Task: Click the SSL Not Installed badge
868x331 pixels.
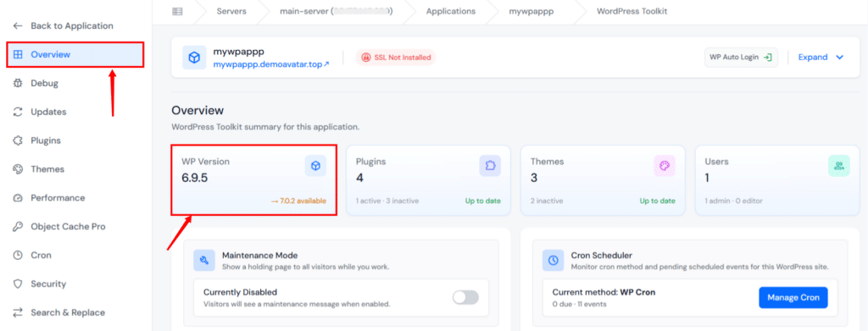Action: click(396, 58)
